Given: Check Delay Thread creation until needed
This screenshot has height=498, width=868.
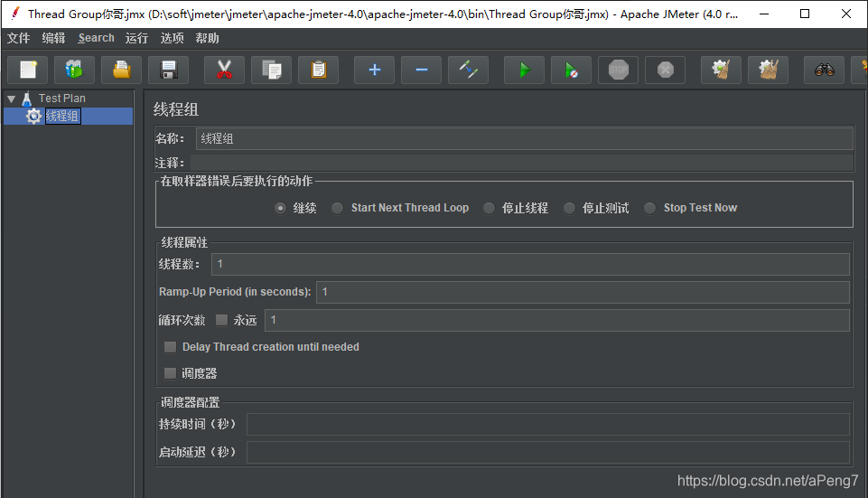Looking at the screenshot, I should pyautogui.click(x=170, y=347).
